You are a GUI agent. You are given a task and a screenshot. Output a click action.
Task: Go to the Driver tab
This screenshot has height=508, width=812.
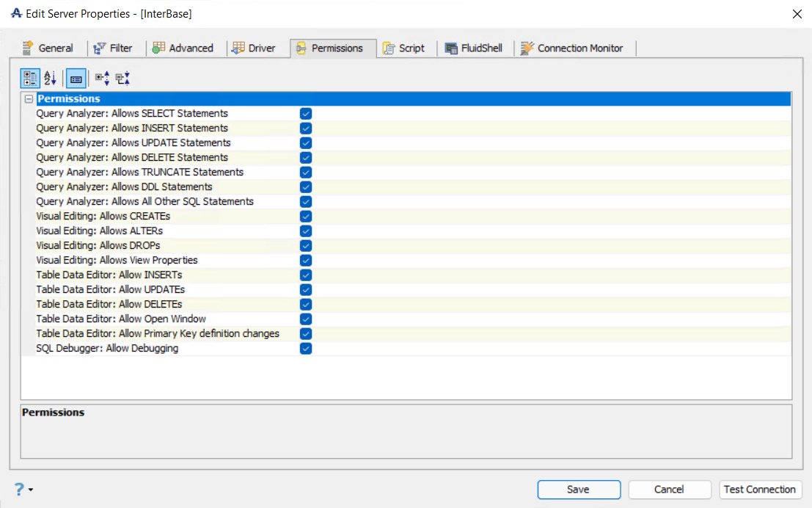pyautogui.click(x=254, y=48)
